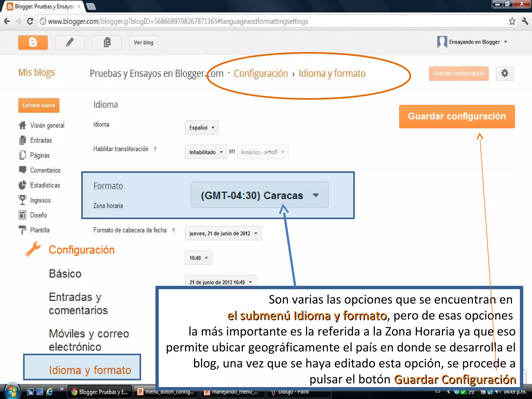This screenshot has width=532, height=399.
Task: Click the Estadísticas pie chart icon
Action: click(x=23, y=185)
